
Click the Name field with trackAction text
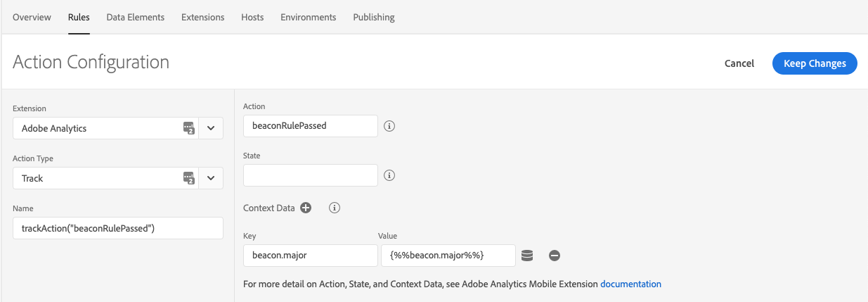[x=118, y=228]
